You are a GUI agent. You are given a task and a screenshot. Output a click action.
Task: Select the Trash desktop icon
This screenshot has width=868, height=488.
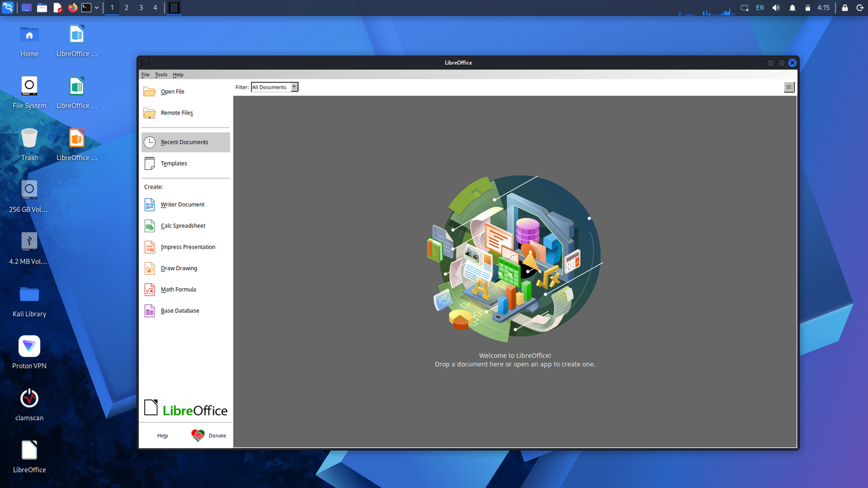[x=29, y=145]
